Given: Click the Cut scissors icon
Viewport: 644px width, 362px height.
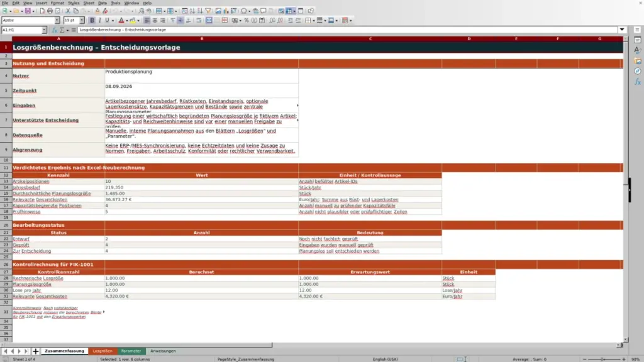Looking at the screenshot, I should 68,11.
